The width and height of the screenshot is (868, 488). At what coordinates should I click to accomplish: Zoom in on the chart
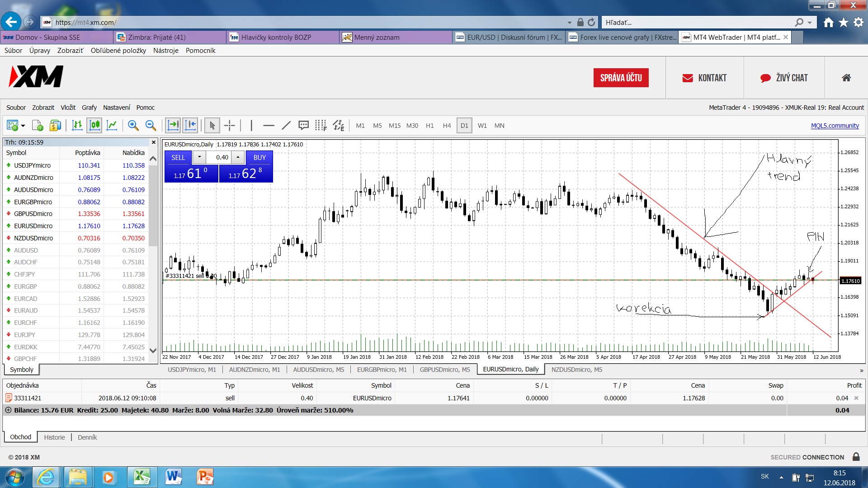[x=133, y=126]
